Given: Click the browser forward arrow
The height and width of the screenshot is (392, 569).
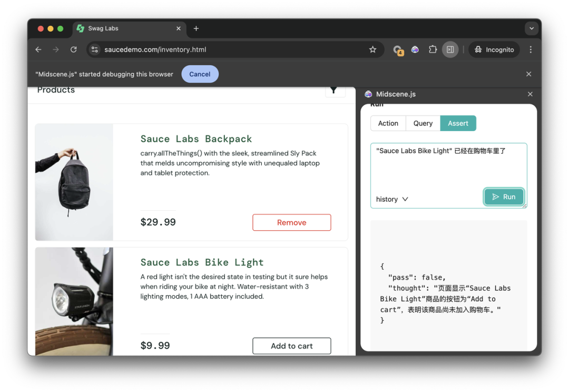Looking at the screenshot, I should [x=55, y=50].
